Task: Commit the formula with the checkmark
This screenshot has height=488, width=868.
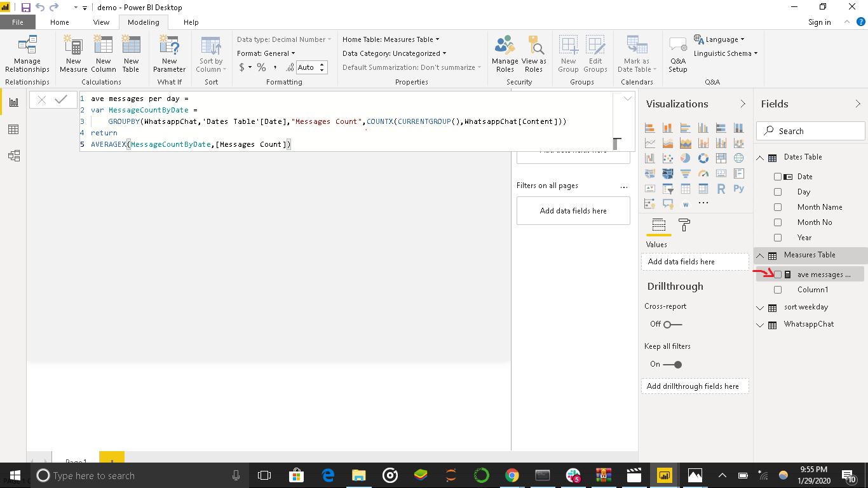Action: (61, 100)
